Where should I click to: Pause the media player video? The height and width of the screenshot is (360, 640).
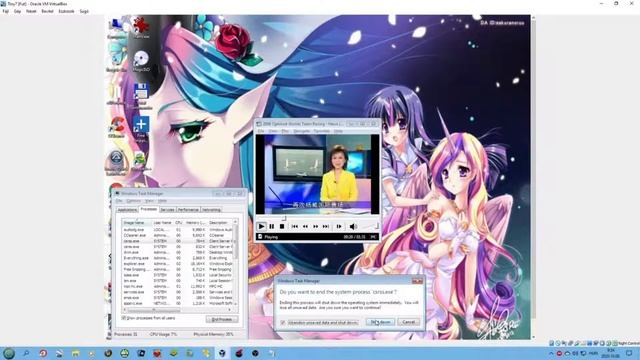point(271,226)
